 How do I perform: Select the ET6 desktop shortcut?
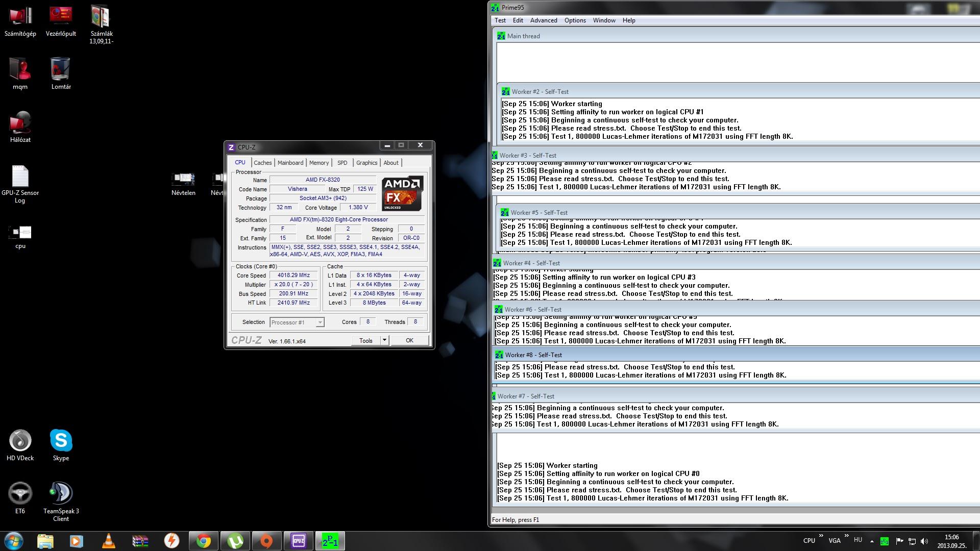(x=20, y=498)
